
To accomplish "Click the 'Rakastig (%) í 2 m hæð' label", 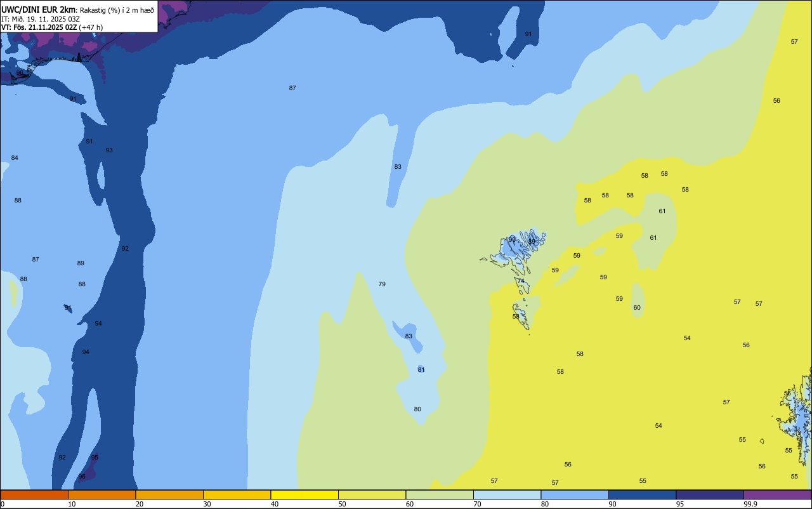I will [117, 10].
